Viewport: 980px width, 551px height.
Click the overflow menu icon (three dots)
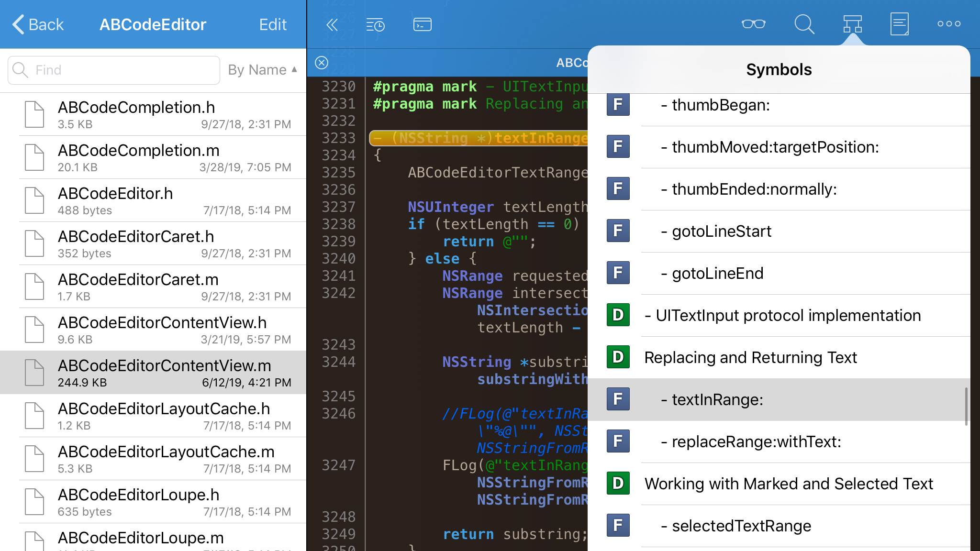pos(949,24)
